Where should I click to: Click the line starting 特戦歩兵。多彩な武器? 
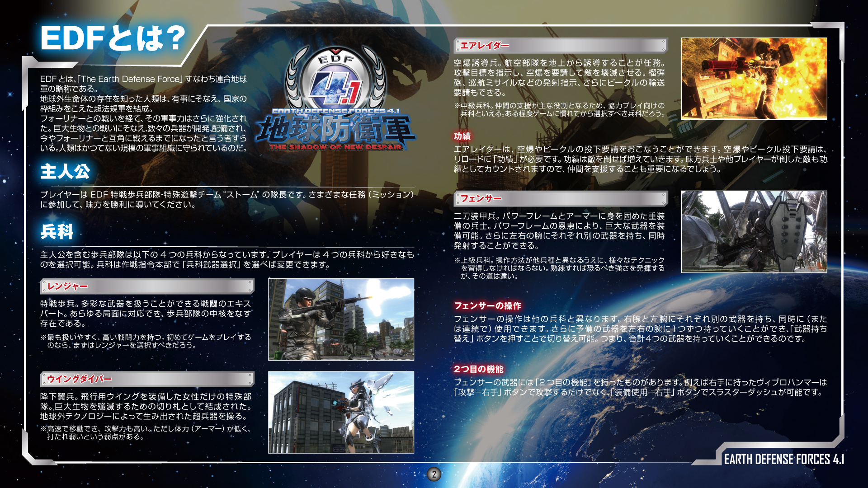coord(146,304)
